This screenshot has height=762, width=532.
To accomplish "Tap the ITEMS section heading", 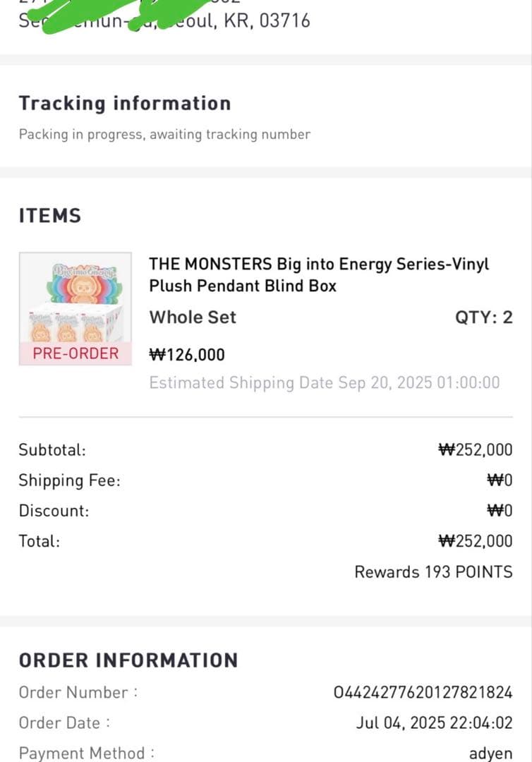I will pyautogui.click(x=50, y=216).
